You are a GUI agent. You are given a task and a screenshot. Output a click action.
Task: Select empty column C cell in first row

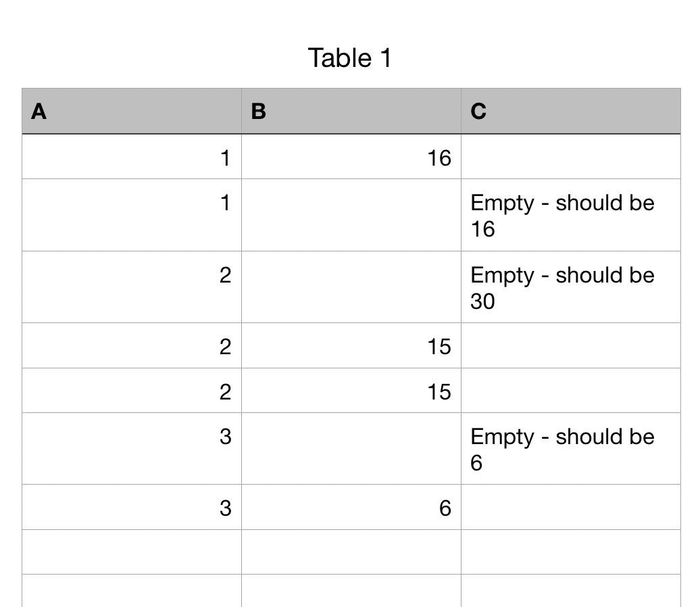571,157
